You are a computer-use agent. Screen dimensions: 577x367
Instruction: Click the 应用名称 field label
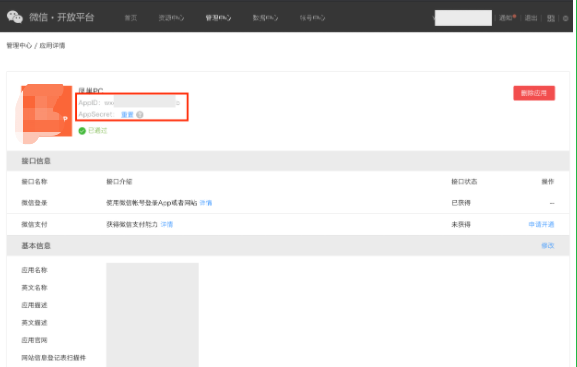(x=34, y=270)
